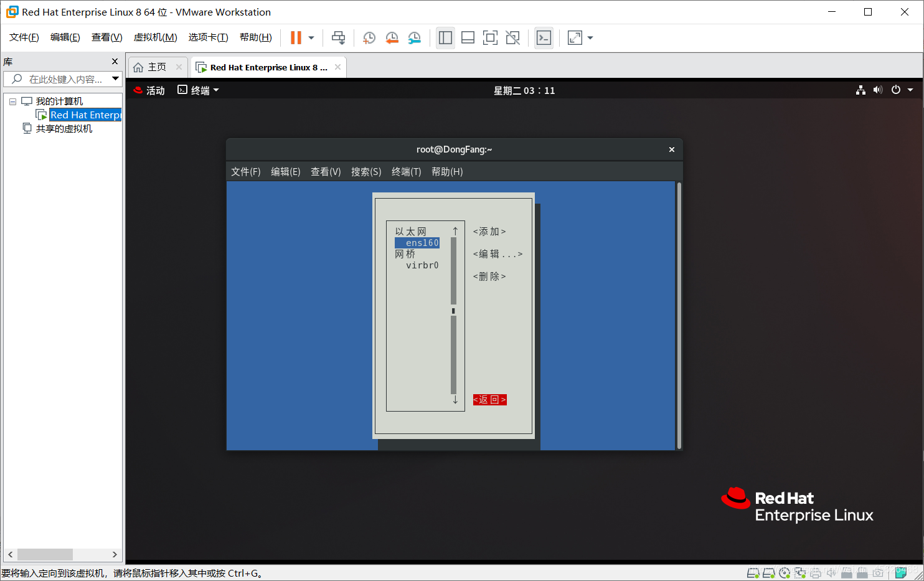Click the <删除> button
Screen dimensions: 924x581
coord(489,276)
